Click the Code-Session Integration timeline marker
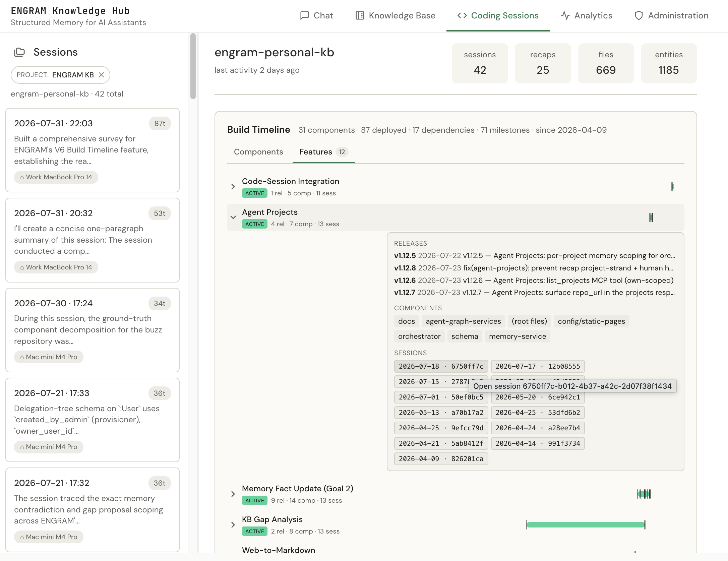Image resolution: width=728 pixels, height=561 pixels. (672, 187)
